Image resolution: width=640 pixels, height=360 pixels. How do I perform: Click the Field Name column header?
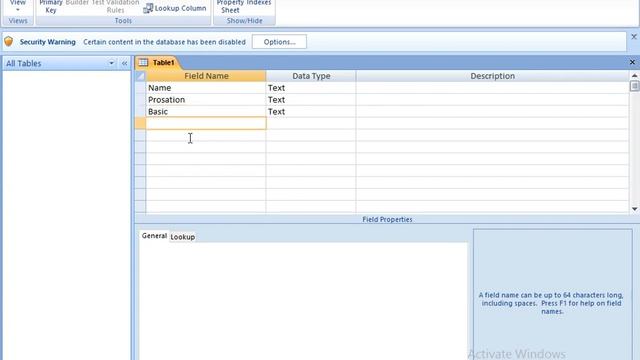tap(206, 76)
